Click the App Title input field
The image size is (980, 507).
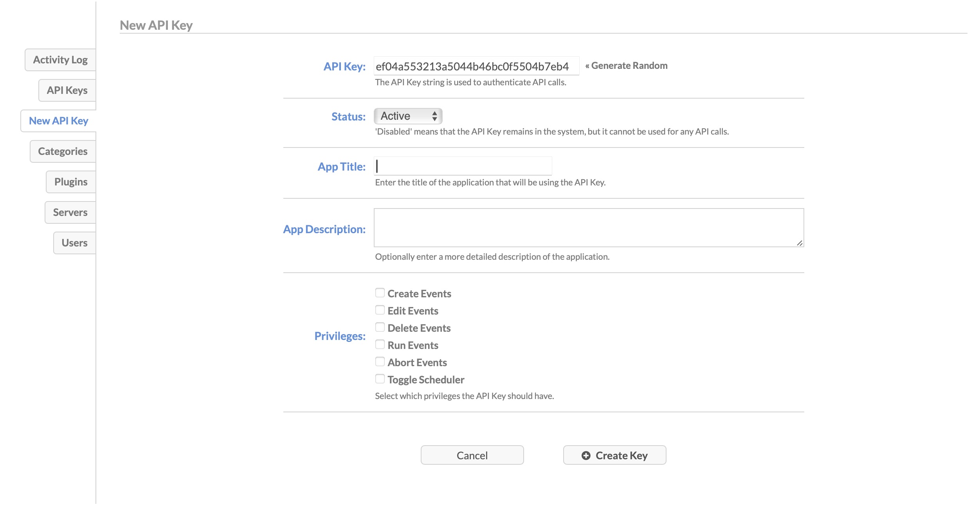[462, 166]
